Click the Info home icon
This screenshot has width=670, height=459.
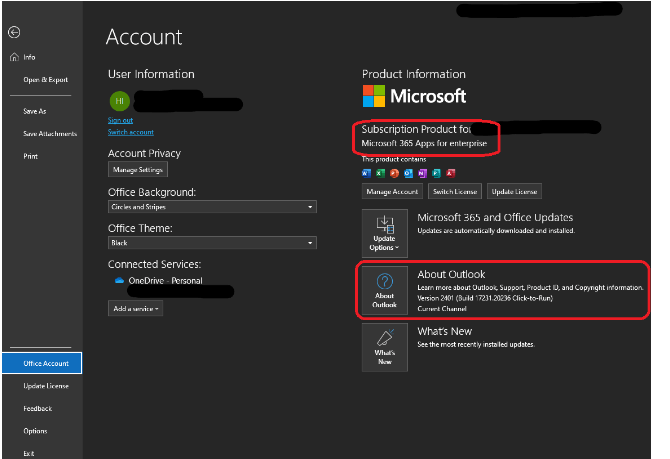pyautogui.click(x=15, y=57)
